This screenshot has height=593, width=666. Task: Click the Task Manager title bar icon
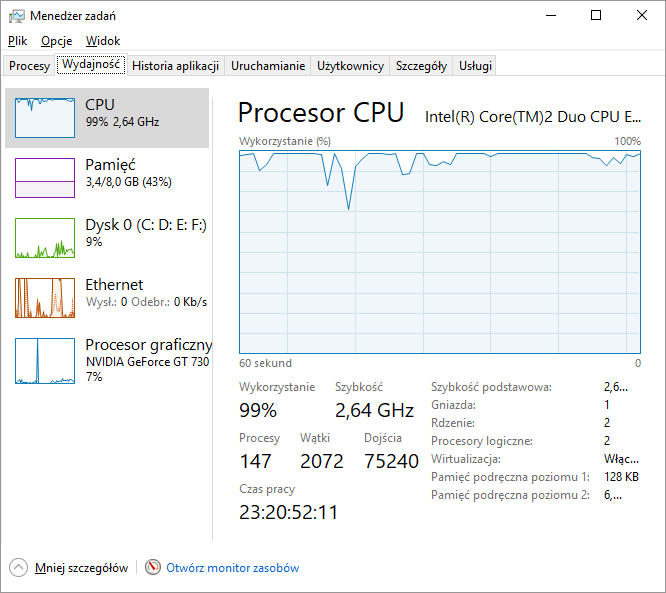pos(17,16)
